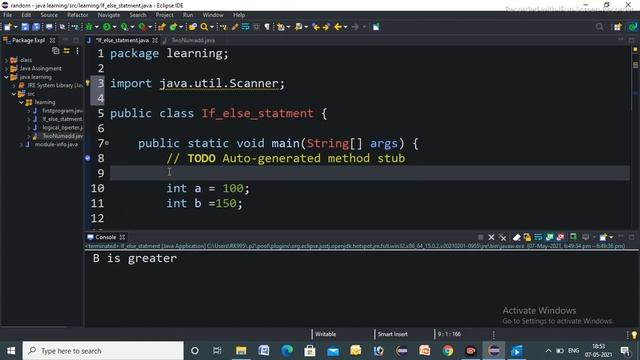Open the Debug icon dropdown arrow
The width and height of the screenshot is (640, 360).
97,27
